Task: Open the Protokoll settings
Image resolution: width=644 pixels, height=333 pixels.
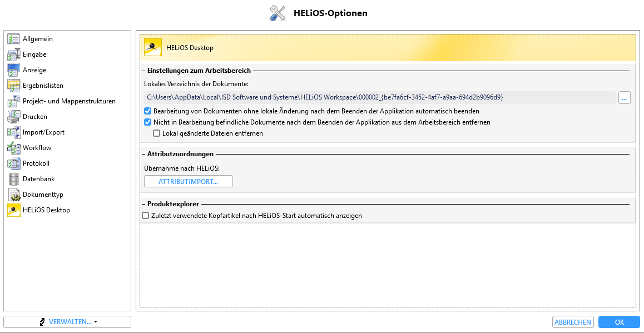Action: click(36, 164)
